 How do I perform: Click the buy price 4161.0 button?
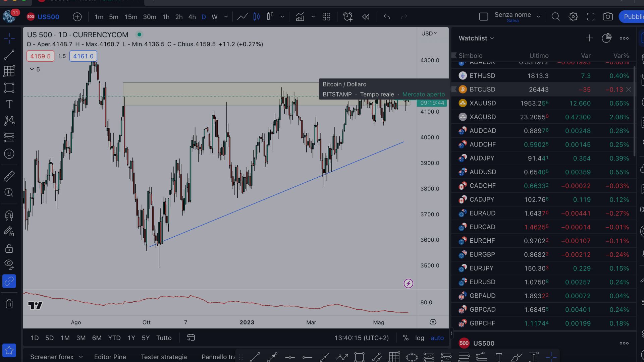click(x=83, y=56)
